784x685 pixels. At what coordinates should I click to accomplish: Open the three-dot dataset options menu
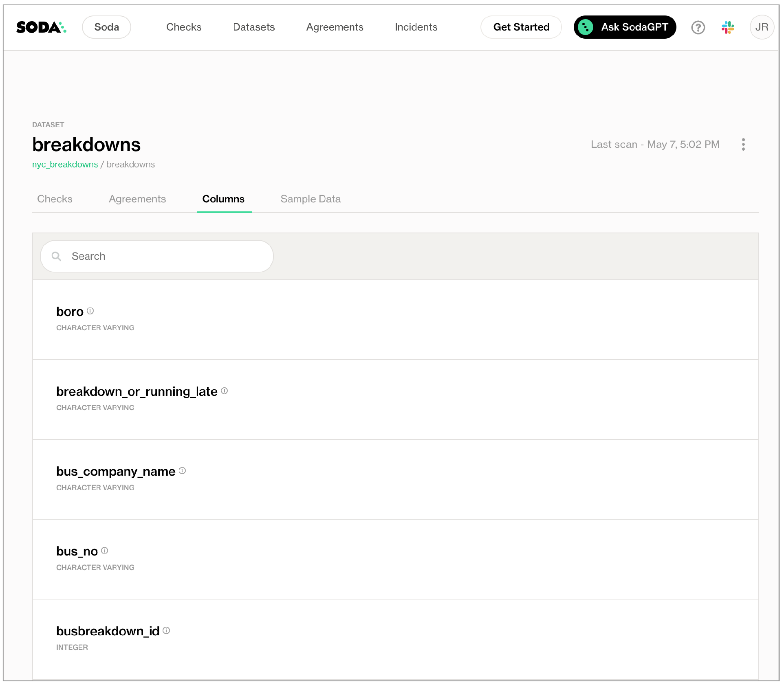tap(743, 145)
